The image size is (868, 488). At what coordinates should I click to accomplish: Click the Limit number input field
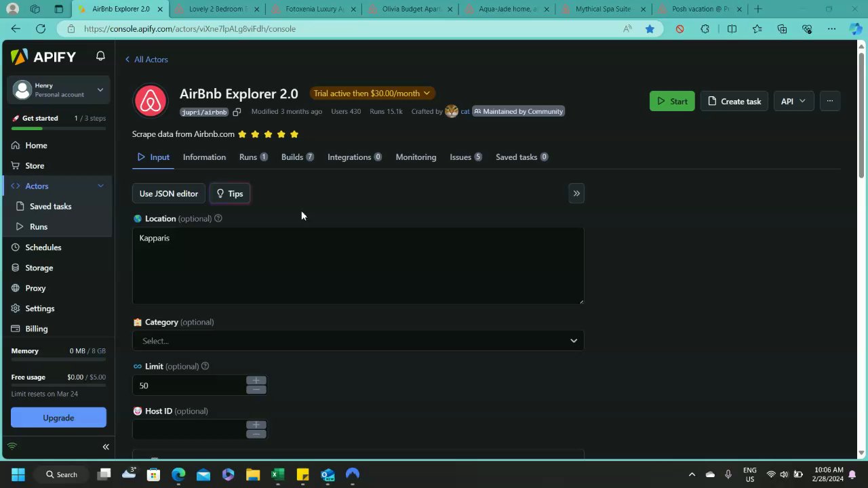(189, 385)
